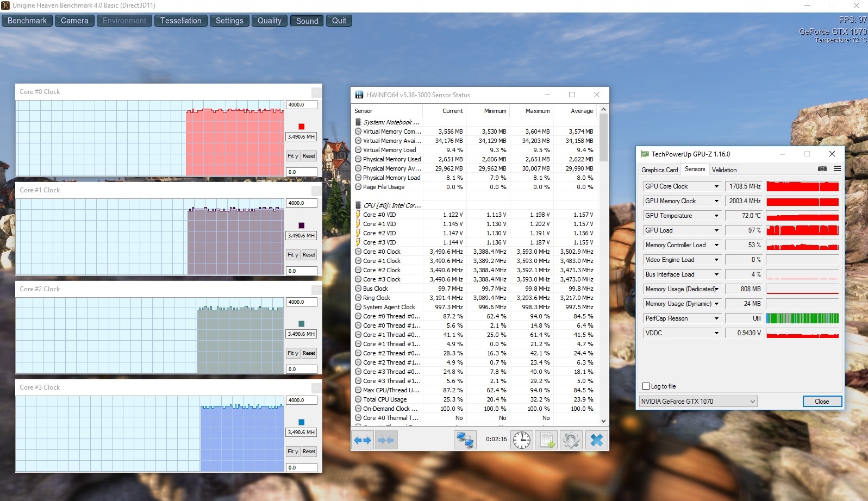
Task: Expand the GPU Memory Clock sensor dropdown
Action: coord(716,201)
